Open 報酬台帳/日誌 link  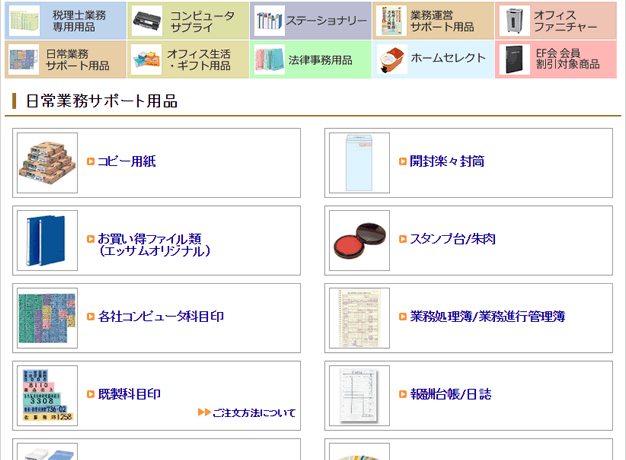[x=451, y=394]
